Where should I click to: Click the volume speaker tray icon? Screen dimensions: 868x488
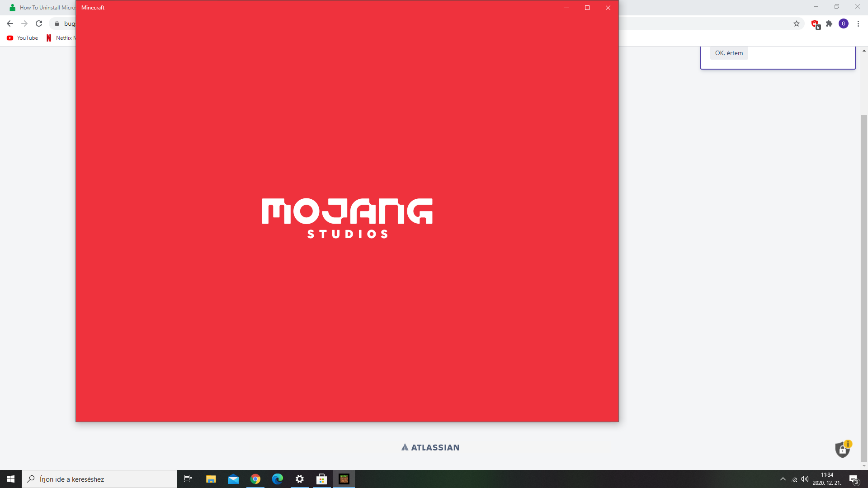click(x=805, y=479)
